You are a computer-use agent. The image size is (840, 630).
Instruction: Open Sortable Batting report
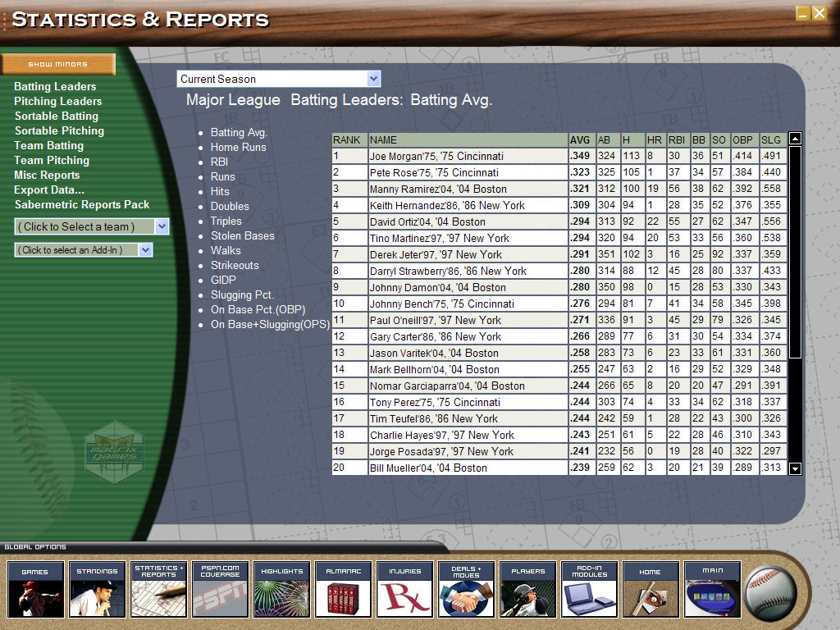click(57, 116)
